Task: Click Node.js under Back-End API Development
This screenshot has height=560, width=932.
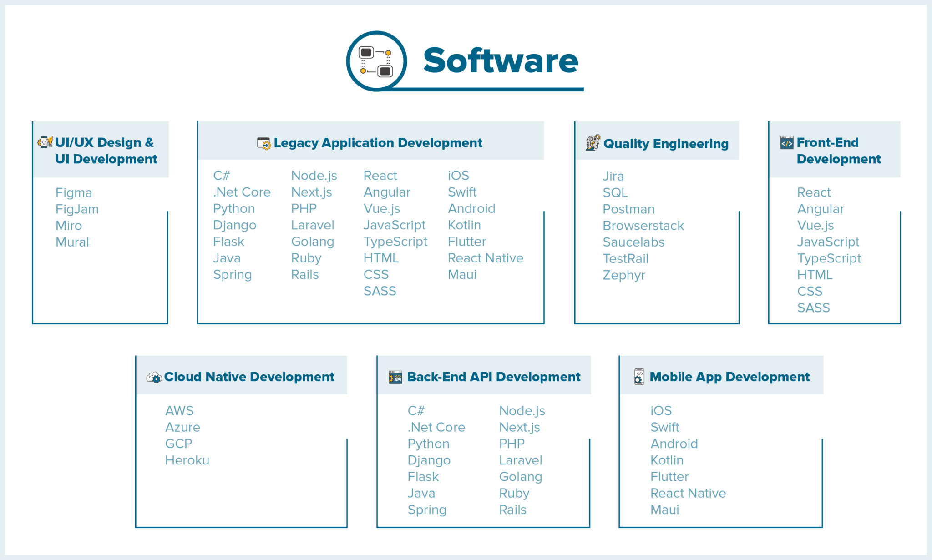Action: pos(522,411)
